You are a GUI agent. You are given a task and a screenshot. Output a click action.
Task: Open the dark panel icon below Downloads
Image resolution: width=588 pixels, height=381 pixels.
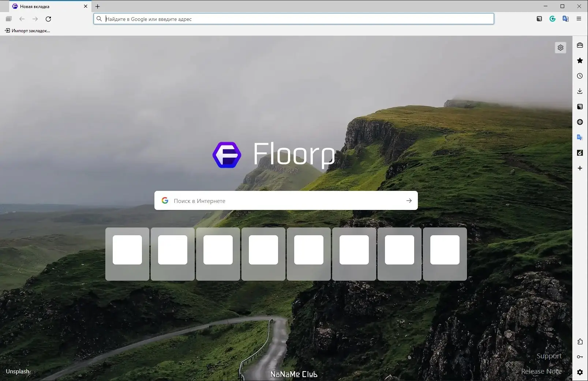coord(580,107)
